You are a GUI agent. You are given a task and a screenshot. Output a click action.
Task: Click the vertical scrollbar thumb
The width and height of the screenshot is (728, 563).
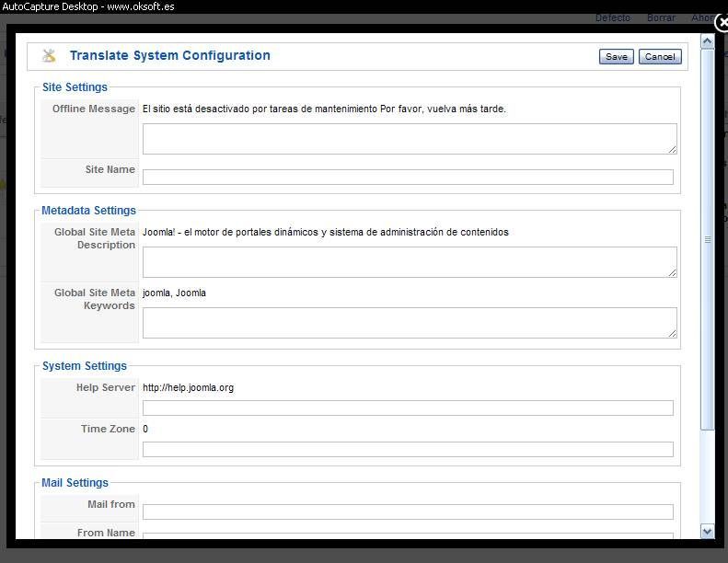(x=707, y=239)
